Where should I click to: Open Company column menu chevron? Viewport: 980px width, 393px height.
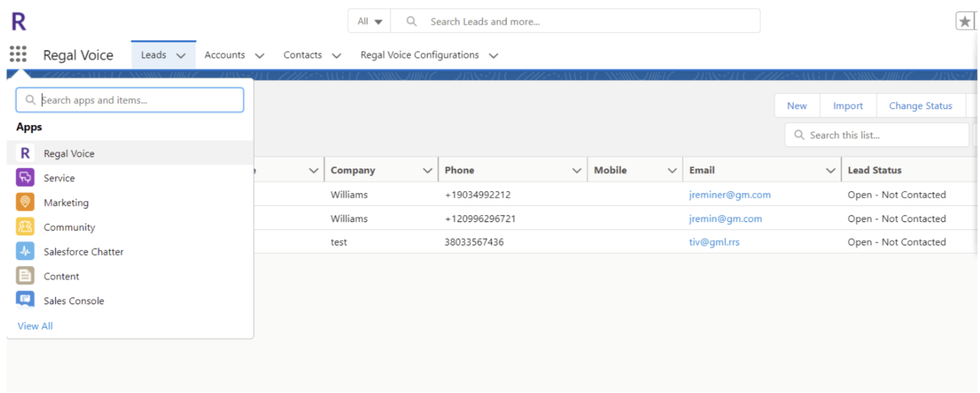427,170
